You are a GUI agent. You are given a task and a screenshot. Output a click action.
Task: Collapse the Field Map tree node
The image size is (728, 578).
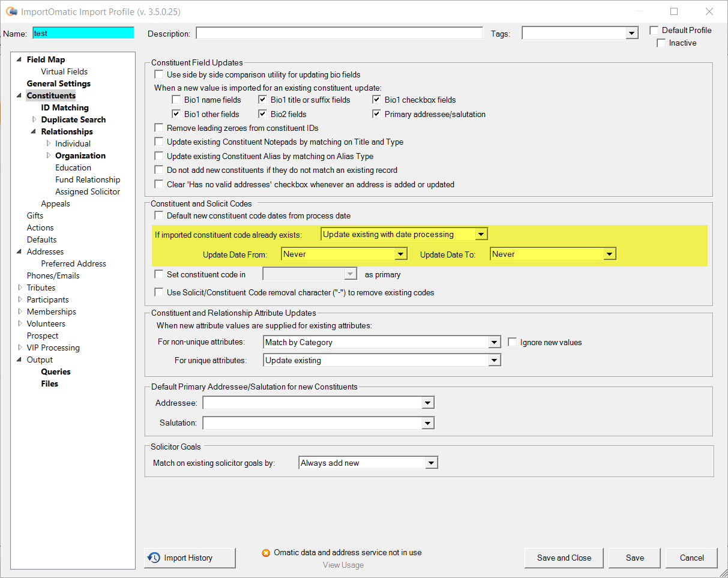coord(19,59)
